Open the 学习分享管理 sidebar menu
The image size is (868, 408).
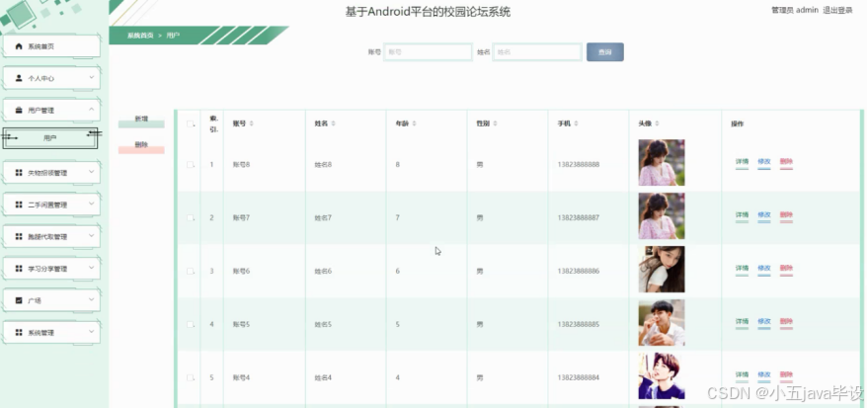51,269
